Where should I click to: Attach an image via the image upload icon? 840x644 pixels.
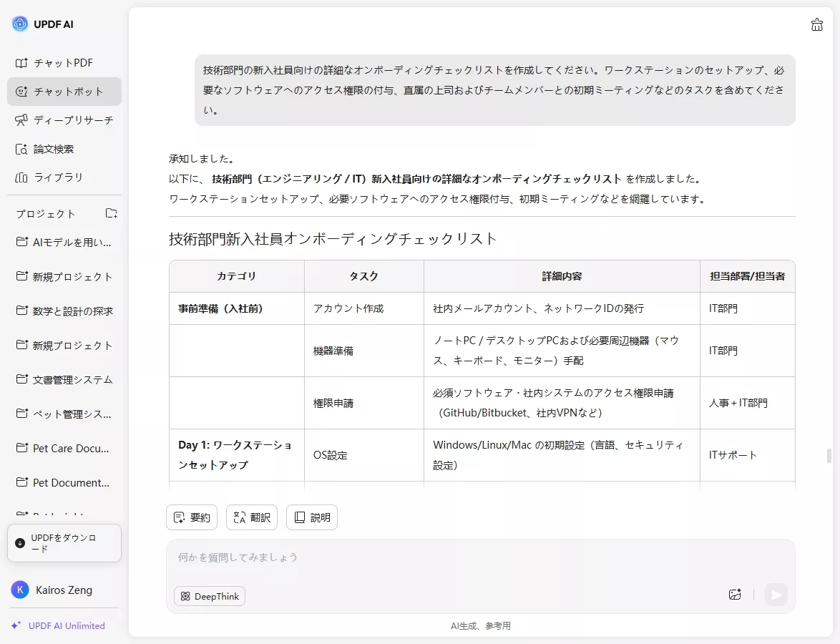point(734,595)
